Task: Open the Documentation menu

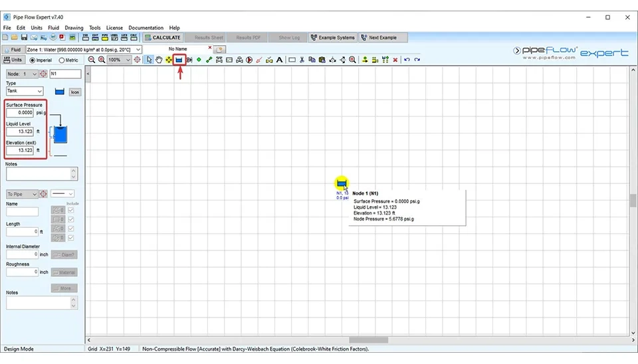Action: [146, 28]
